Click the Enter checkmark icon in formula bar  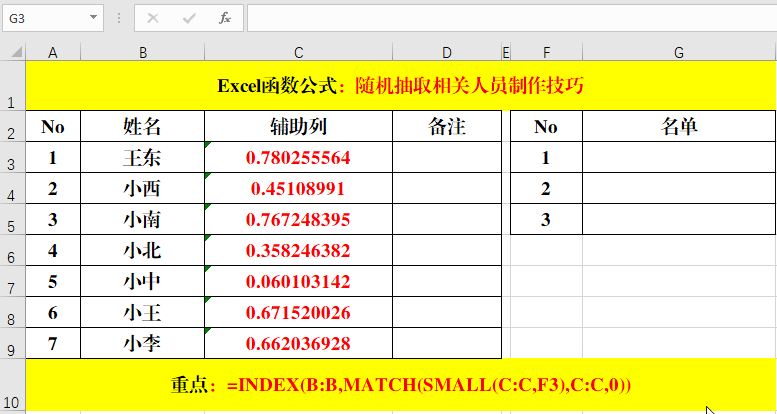coord(189,18)
